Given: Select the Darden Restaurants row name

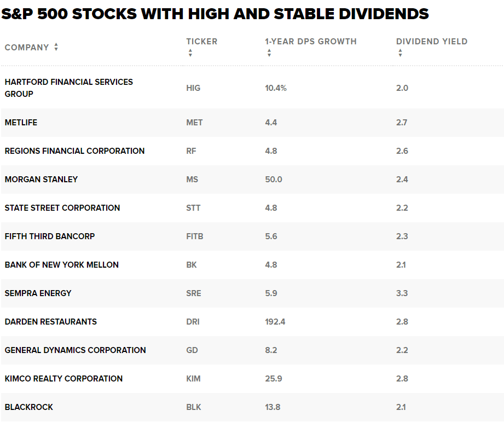Looking at the screenshot, I should coord(50,322).
